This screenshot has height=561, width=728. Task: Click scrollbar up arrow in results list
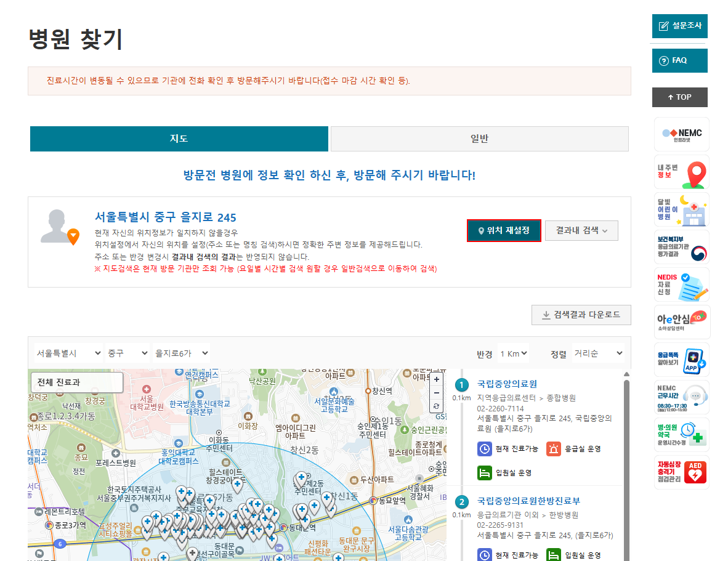point(626,374)
